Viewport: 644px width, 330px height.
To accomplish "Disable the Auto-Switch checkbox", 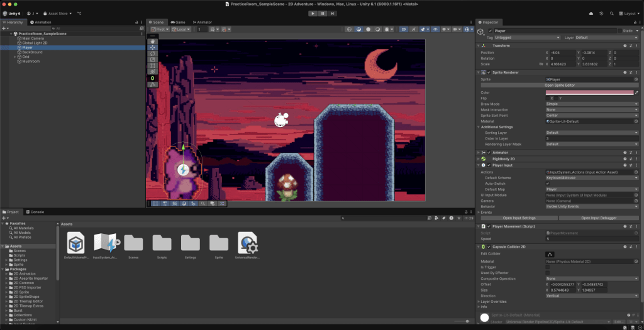I will click(x=547, y=183).
